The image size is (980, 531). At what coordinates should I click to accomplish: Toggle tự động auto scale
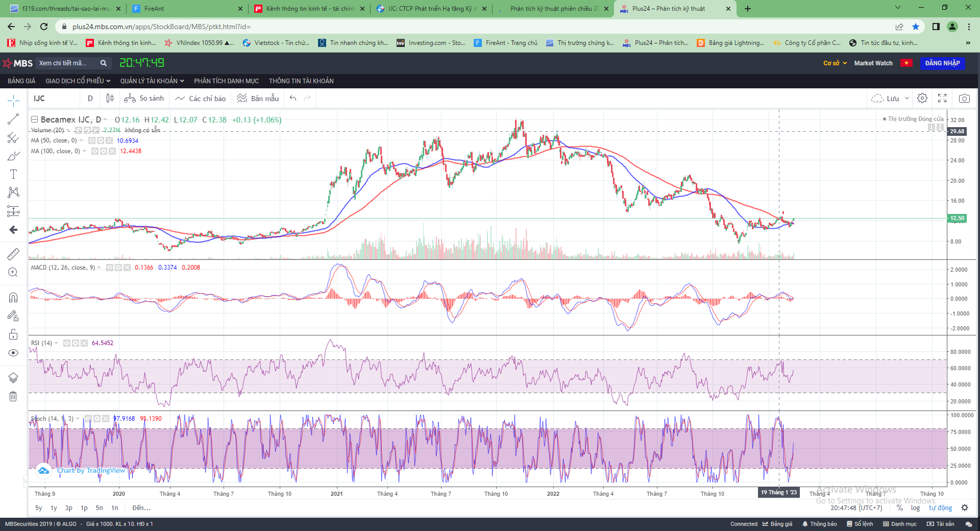tap(940, 508)
